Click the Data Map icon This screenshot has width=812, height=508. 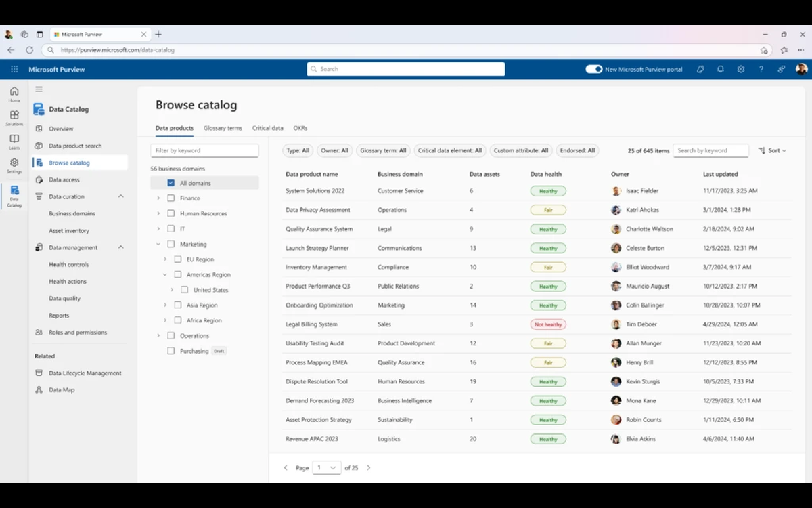pos(39,389)
